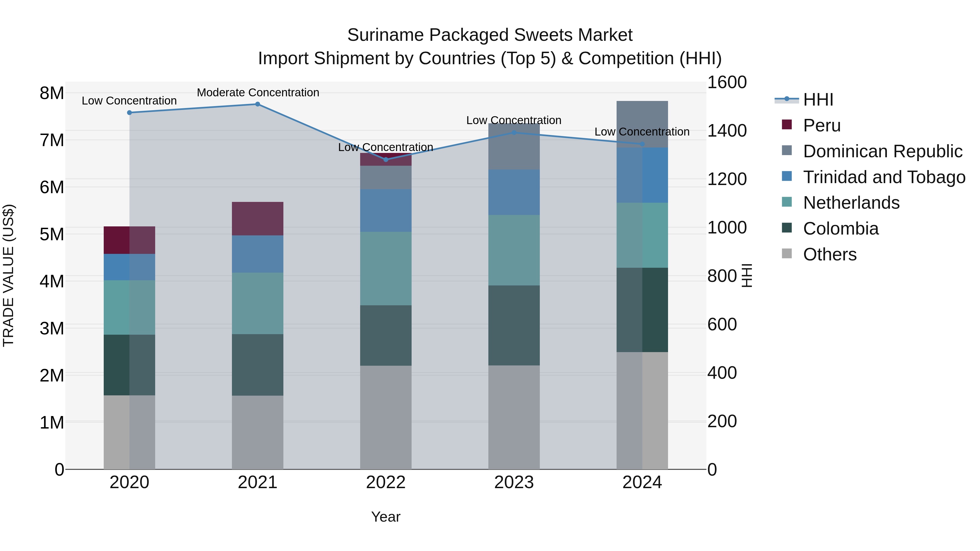The image size is (980, 551).
Task: Click the HHI data point for 2022
Action: (x=386, y=160)
